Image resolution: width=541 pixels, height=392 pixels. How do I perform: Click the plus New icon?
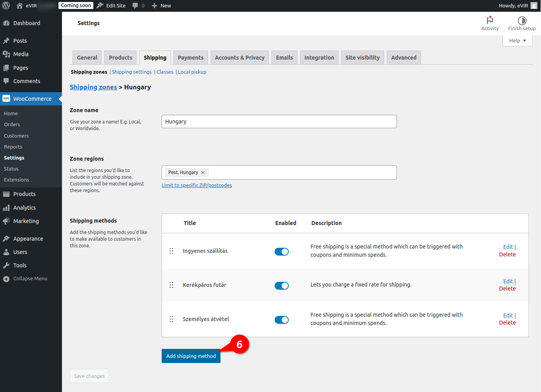click(155, 5)
